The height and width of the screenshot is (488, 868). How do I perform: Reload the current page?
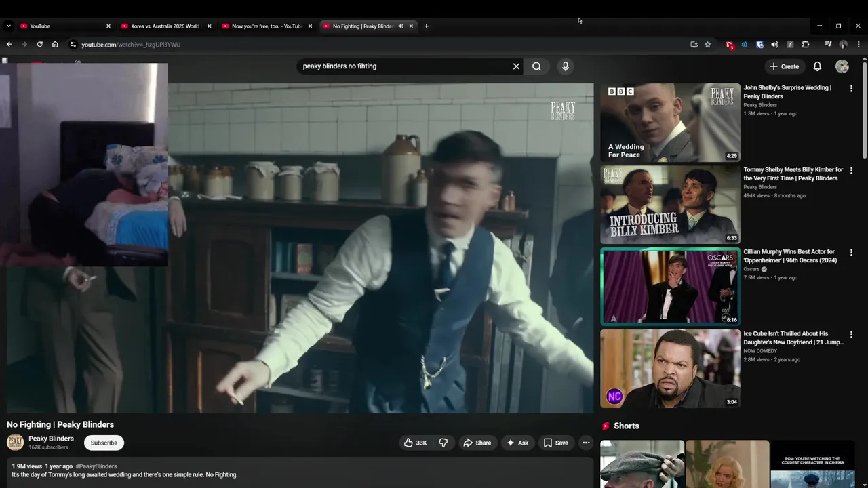pyautogui.click(x=39, y=44)
